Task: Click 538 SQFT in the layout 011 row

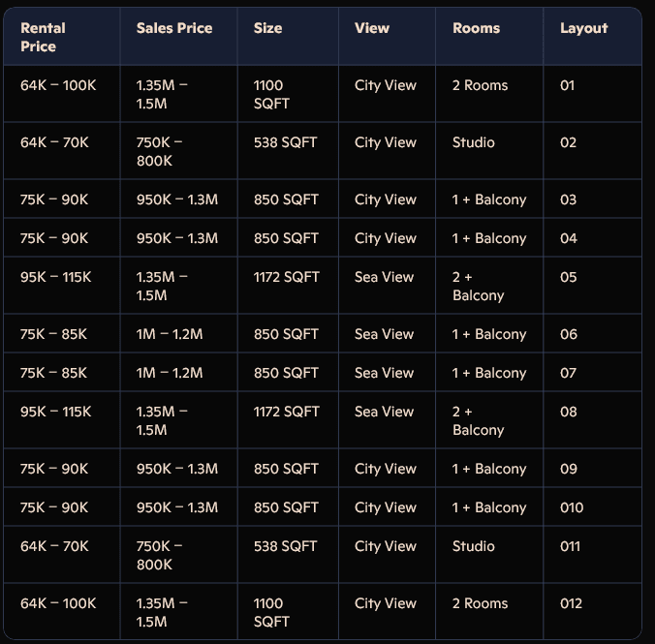Action: click(x=285, y=546)
